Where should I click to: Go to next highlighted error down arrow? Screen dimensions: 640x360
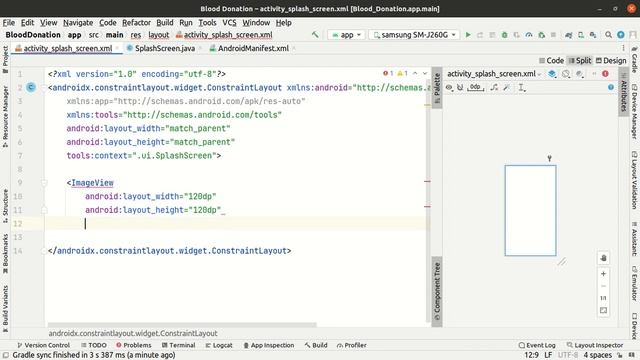(x=425, y=73)
